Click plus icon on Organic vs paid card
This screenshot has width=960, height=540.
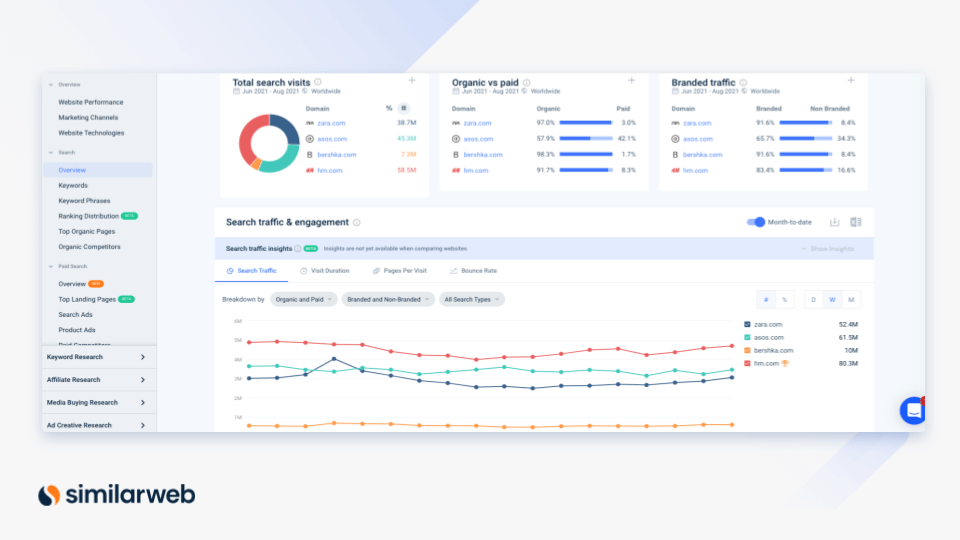tap(631, 81)
